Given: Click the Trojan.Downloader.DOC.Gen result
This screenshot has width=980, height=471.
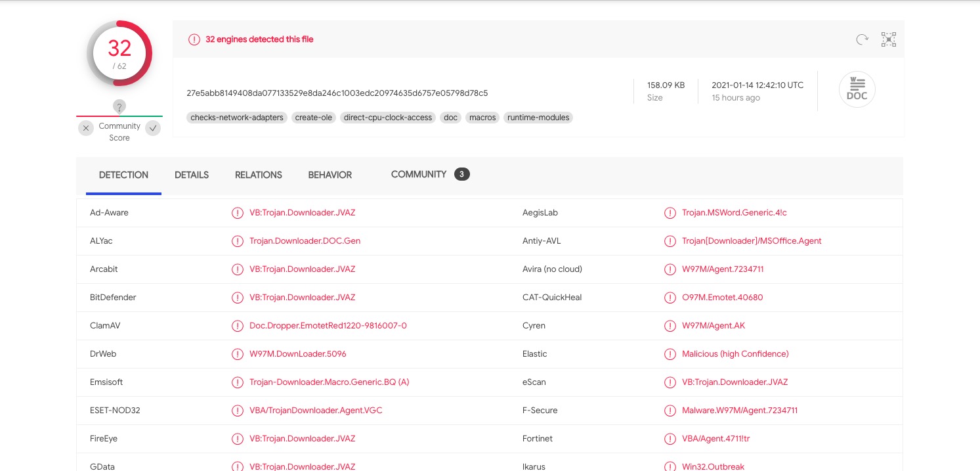Looking at the screenshot, I should 305,241.
